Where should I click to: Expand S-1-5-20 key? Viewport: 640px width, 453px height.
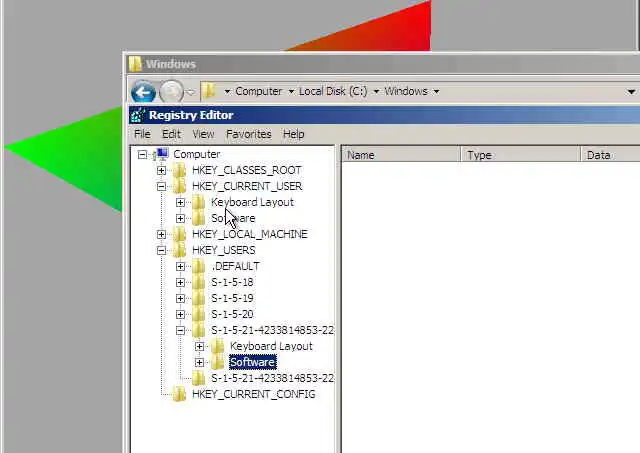[180, 314]
